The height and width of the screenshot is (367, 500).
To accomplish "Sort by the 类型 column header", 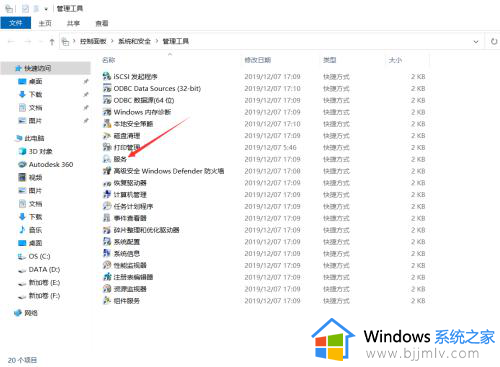I will point(330,60).
